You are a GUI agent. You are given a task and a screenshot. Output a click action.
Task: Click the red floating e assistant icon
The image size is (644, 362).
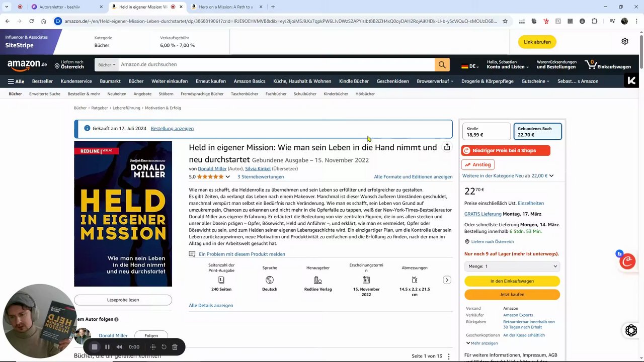(x=627, y=261)
